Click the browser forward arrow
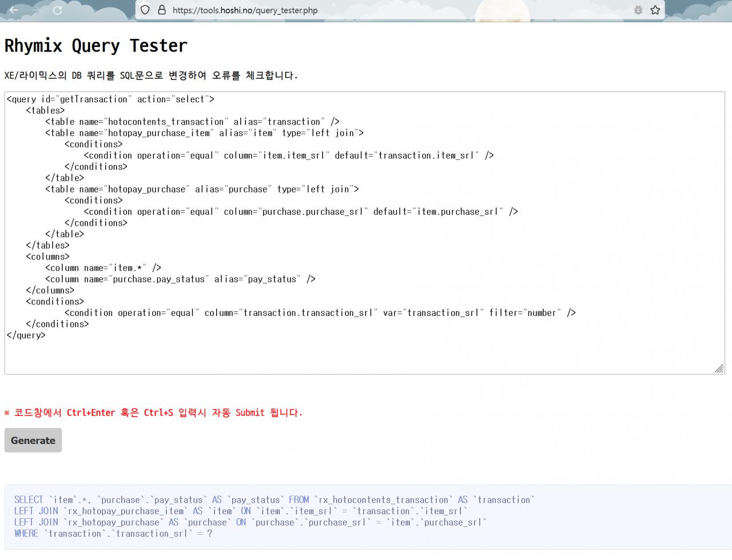The width and height of the screenshot is (732, 560). 35,10
